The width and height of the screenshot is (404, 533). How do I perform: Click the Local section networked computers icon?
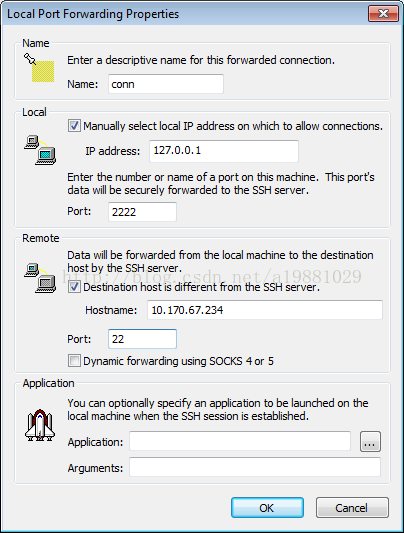[40, 150]
